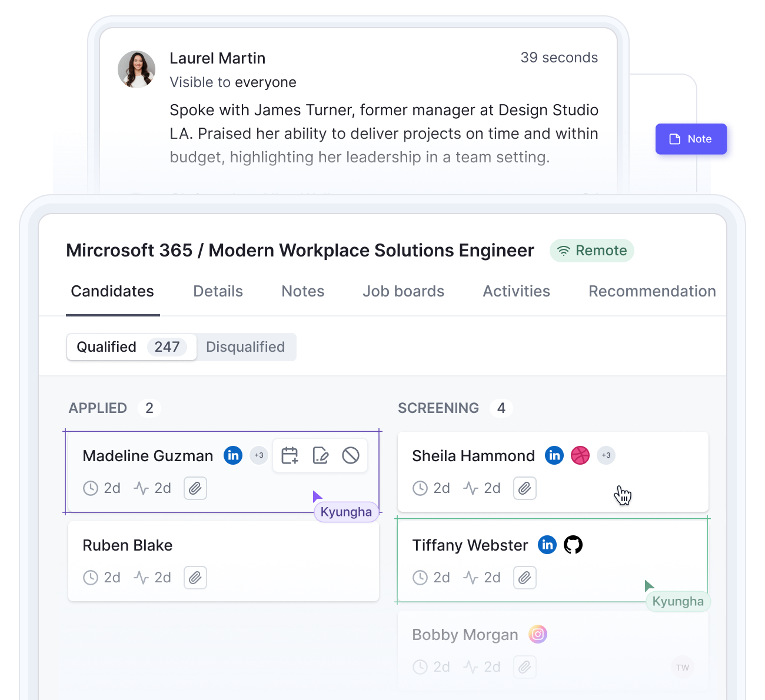The width and height of the screenshot is (765, 700).
Task: Open the Ruben Blake candidate card
Action: (224, 561)
